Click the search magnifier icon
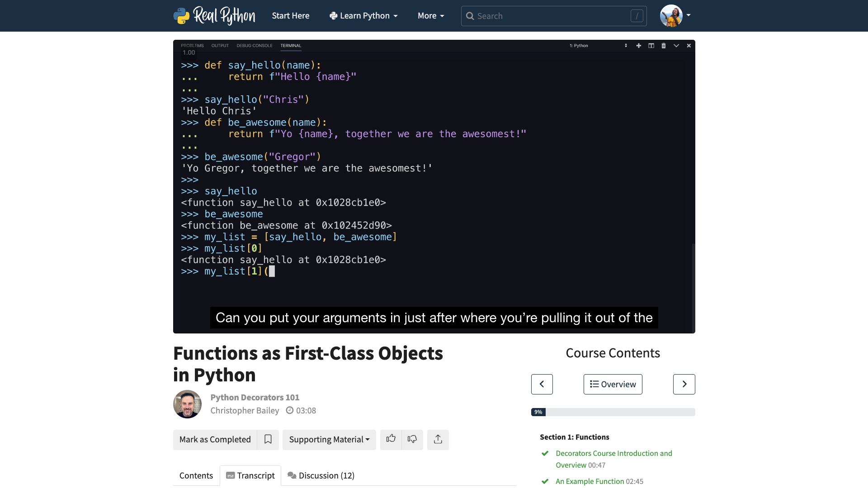The height and width of the screenshot is (488, 868). click(470, 16)
